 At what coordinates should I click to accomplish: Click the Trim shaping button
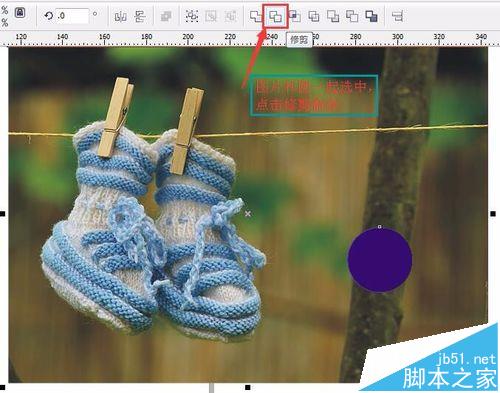tap(275, 16)
